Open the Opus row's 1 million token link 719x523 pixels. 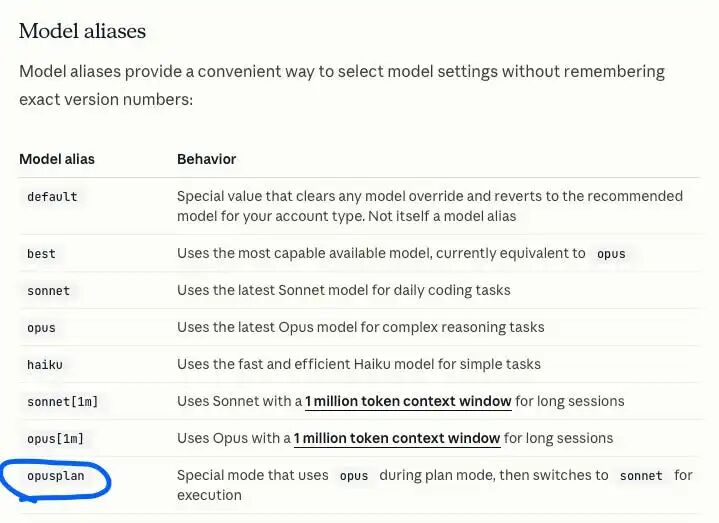click(x=397, y=438)
